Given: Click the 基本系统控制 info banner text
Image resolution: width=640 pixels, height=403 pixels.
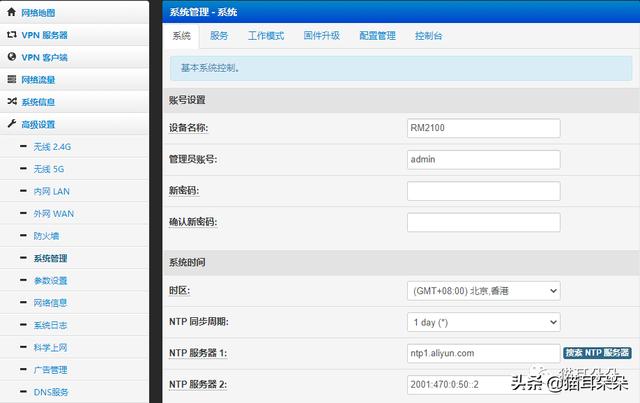Looking at the screenshot, I should tap(210, 68).
